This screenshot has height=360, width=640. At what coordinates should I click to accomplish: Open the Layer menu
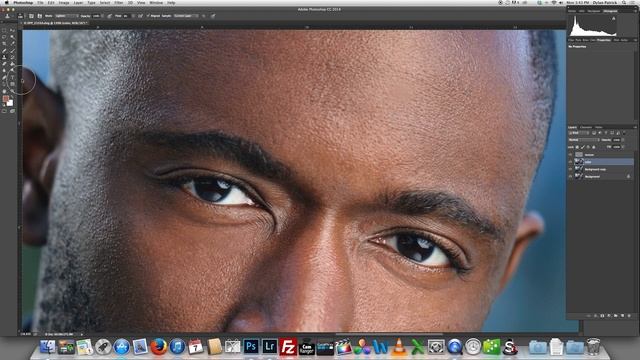tap(78, 2)
